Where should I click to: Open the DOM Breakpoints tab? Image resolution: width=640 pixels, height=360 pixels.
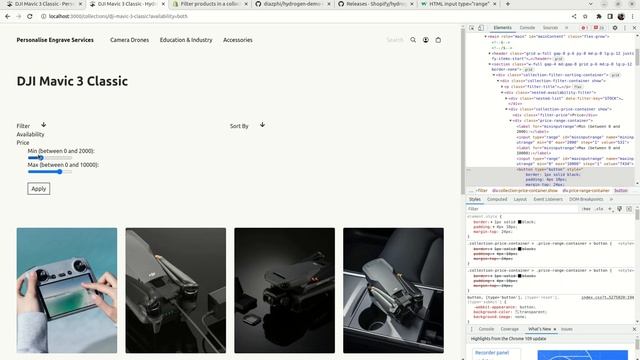coord(586,199)
